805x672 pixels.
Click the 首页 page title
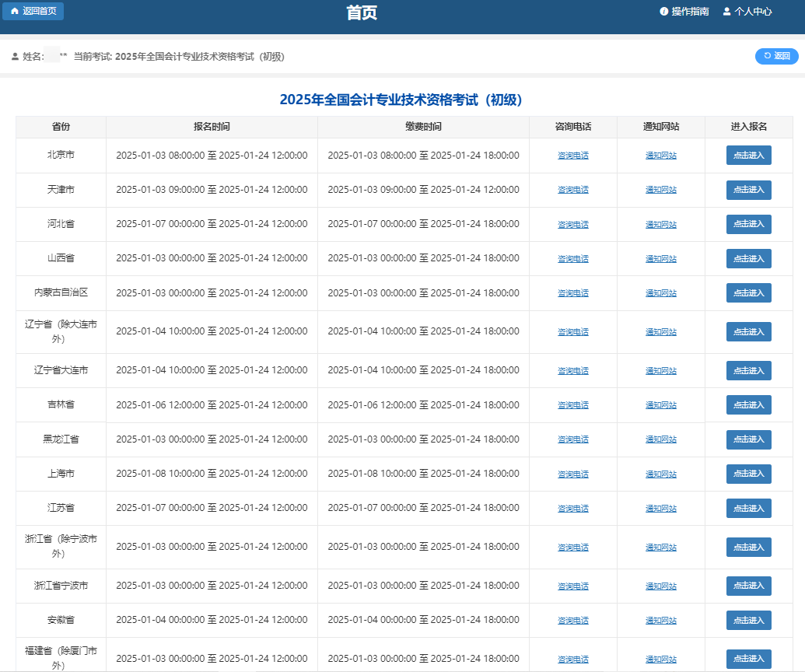tap(362, 13)
